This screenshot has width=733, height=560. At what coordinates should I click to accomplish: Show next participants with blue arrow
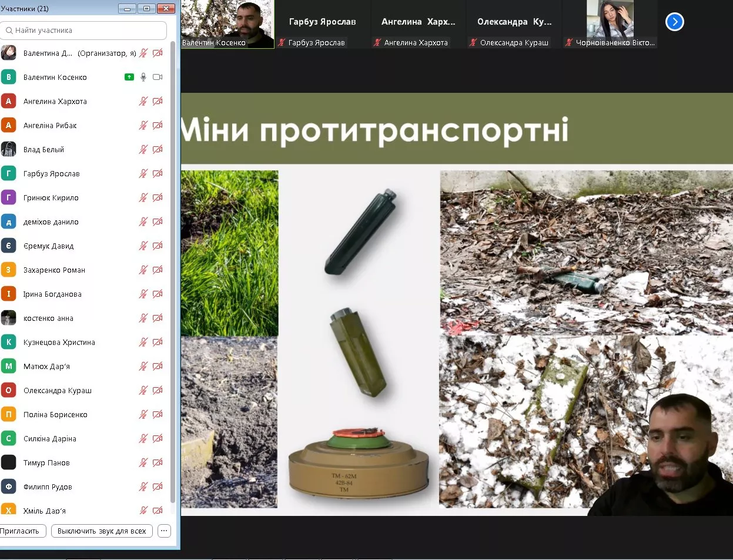(674, 22)
